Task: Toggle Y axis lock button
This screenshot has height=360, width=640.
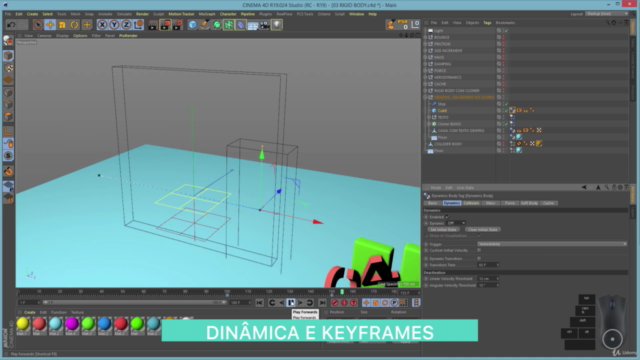Action: (114, 25)
